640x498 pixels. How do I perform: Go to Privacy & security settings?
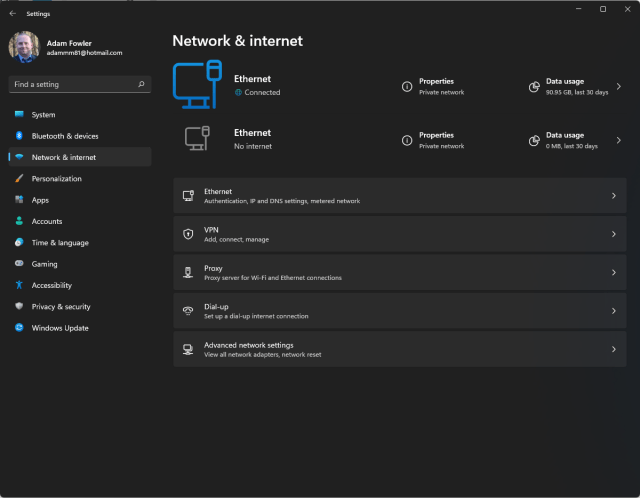(x=61, y=307)
